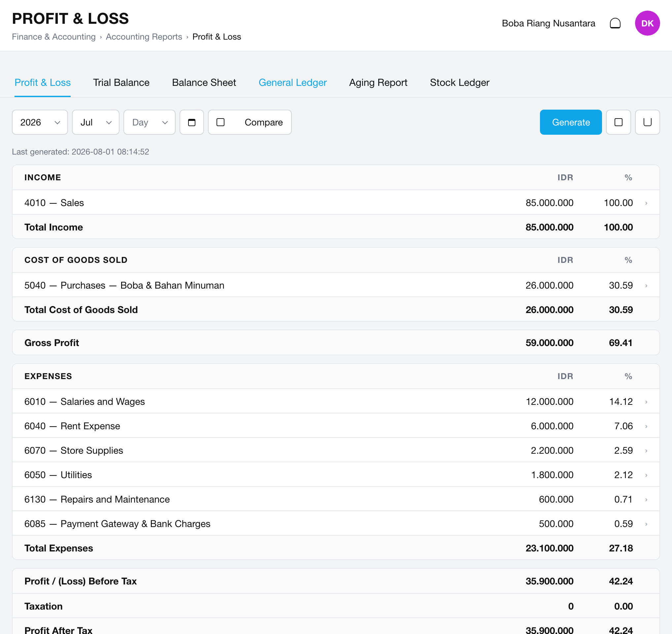Click '6130 — Repairs and Maintenance' label
Image resolution: width=672 pixels, height=634 pixels.
[x=97, y=499]
